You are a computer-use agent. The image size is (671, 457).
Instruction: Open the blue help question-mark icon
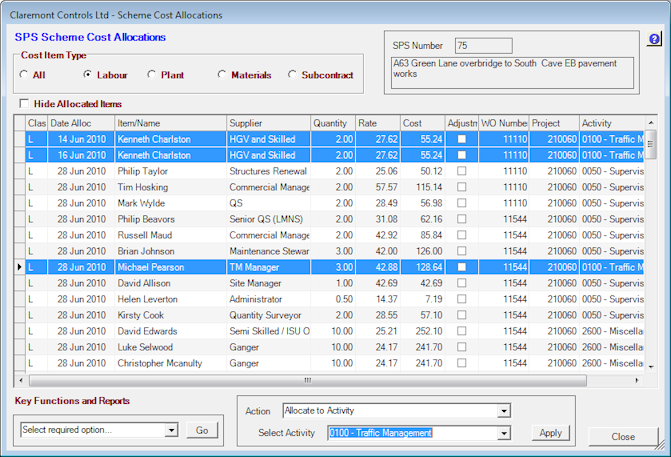(x=654, y=39)
